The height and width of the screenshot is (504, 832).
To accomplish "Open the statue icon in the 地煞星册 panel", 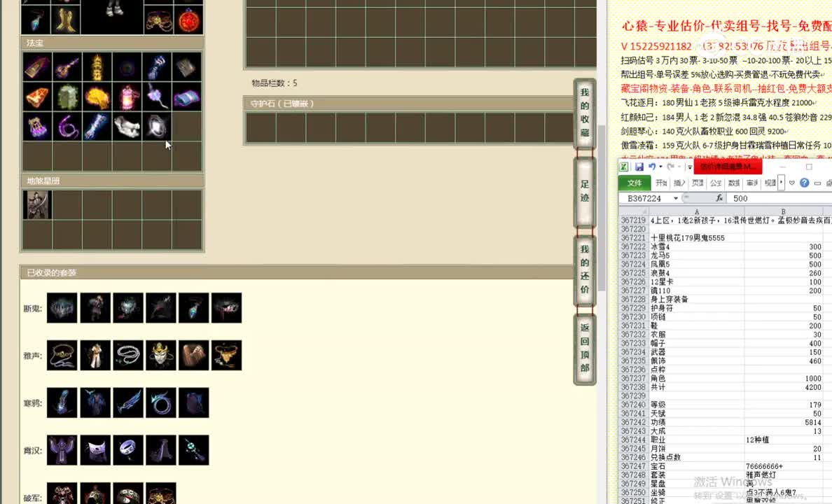I will pos(37,204).
